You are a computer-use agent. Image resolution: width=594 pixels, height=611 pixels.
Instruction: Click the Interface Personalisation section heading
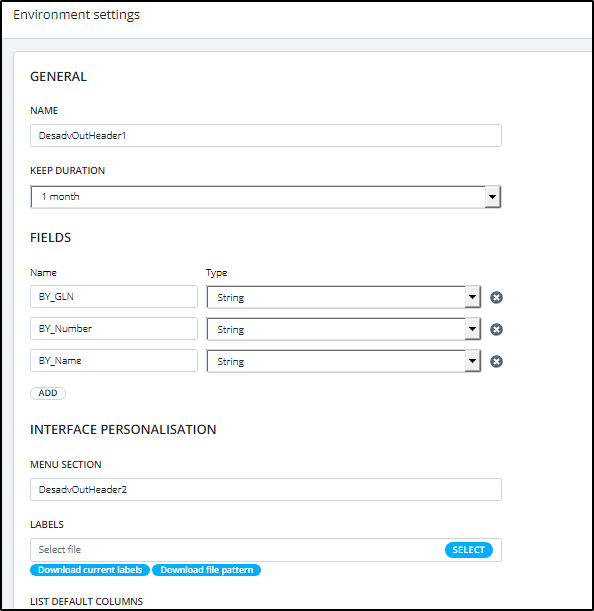(123, 429)
